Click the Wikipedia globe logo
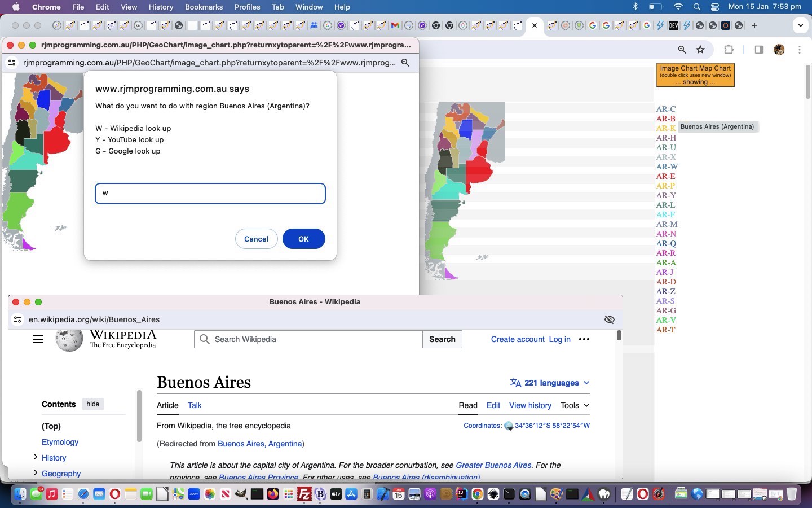The height and width of the screenshot is (508, 812). point(69,339)
